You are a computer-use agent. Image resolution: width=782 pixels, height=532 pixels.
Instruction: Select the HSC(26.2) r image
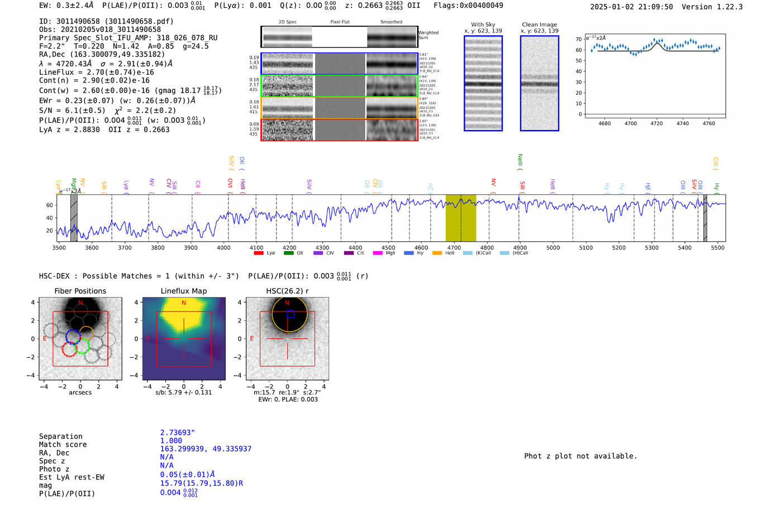[x=287, y=339]
